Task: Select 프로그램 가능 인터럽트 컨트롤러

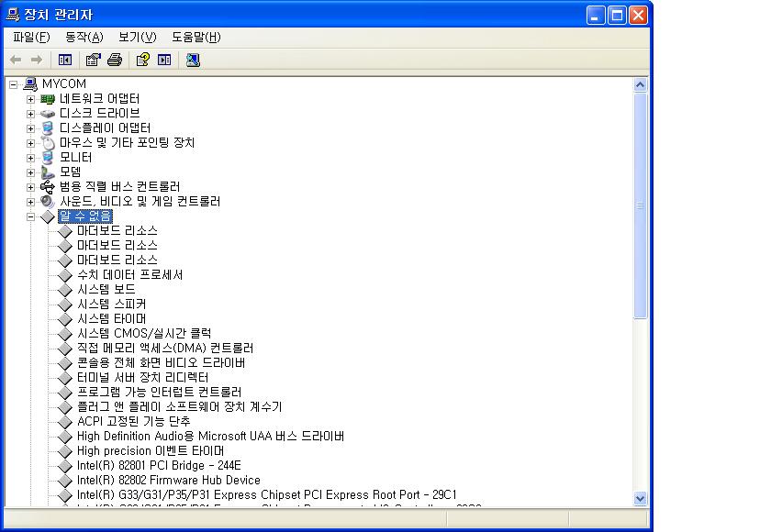Action: click(160, 393)
